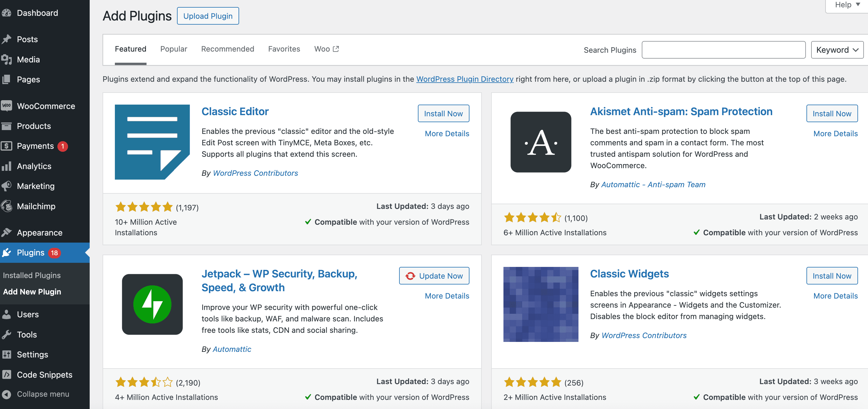Click the Products archive icon

point(6,126)
